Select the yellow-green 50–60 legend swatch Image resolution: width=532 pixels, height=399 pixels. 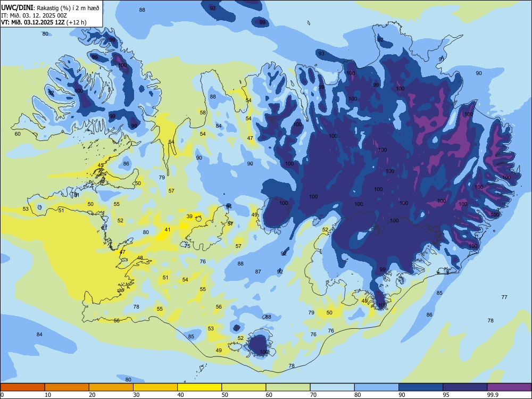point(244,387)
